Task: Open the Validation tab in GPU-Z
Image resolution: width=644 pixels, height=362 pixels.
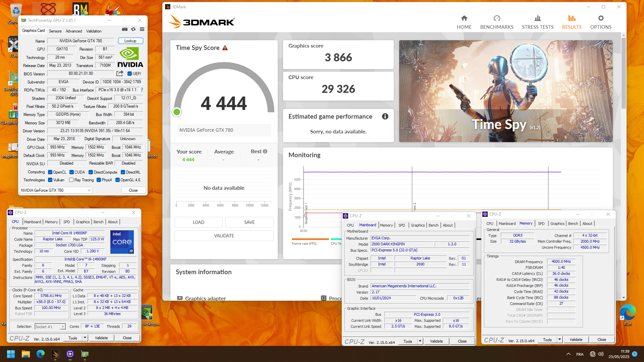Action: coord(94,31)
